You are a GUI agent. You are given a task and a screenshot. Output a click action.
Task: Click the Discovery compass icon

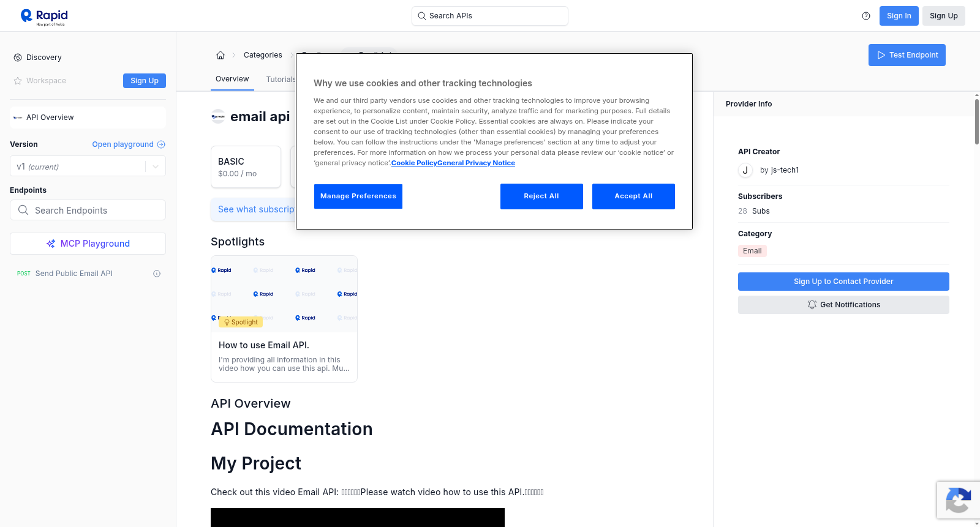coord(18,58)
